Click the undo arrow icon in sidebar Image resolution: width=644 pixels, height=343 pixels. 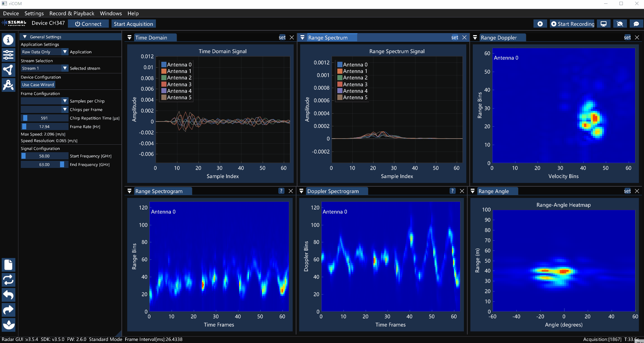coord(8,295)
